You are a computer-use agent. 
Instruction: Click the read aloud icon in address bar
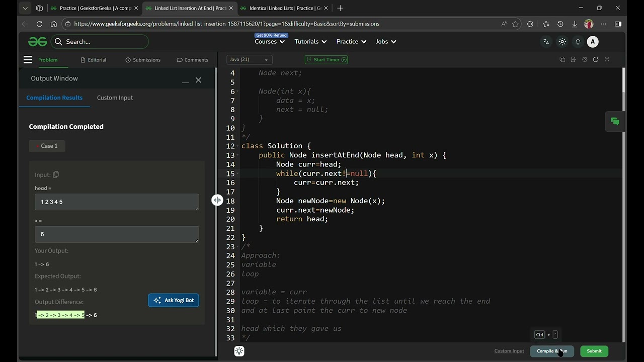click(x=504, y=24)
